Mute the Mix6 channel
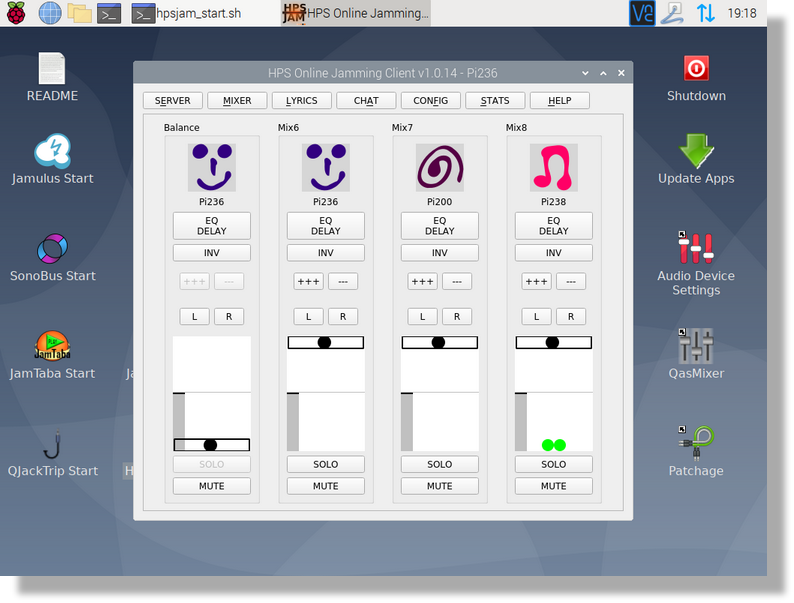 (x=326, y=486)
